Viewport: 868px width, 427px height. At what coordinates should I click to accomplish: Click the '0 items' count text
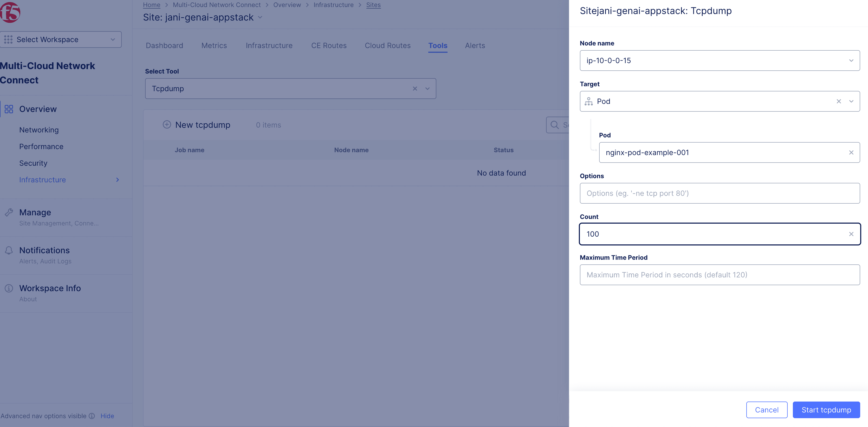[268, 125]
